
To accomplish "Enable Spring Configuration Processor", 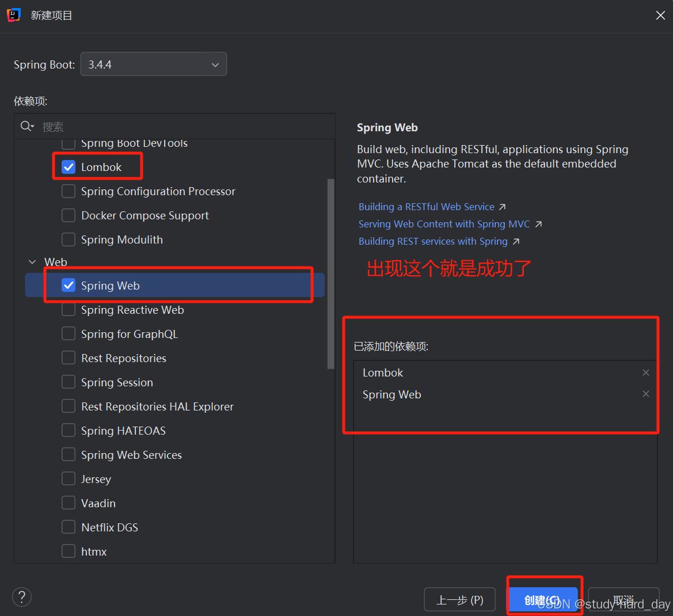I will click(69, 191).
